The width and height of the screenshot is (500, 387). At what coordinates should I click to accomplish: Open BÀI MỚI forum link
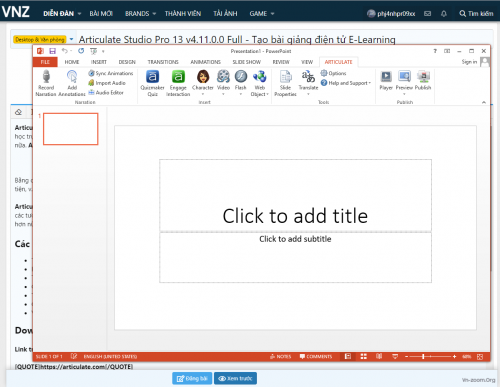[101, 14]
